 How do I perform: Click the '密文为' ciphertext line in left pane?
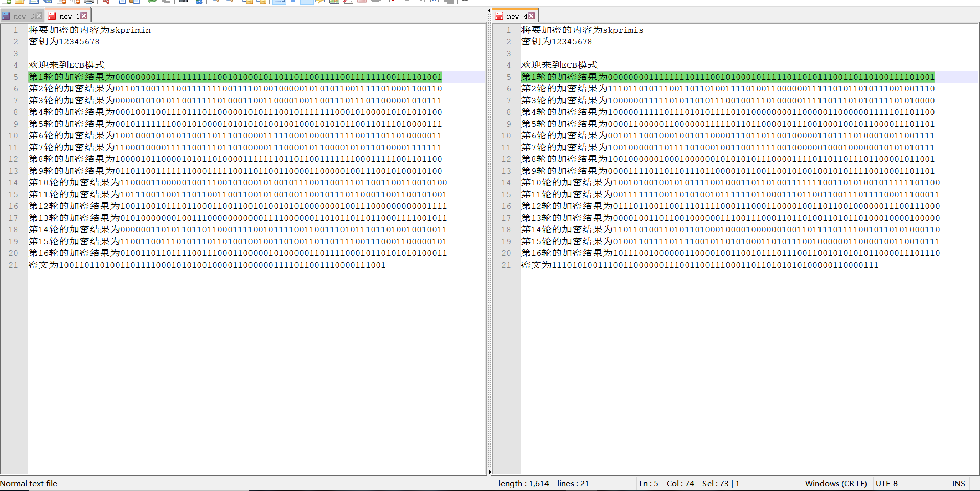[207, 265]
